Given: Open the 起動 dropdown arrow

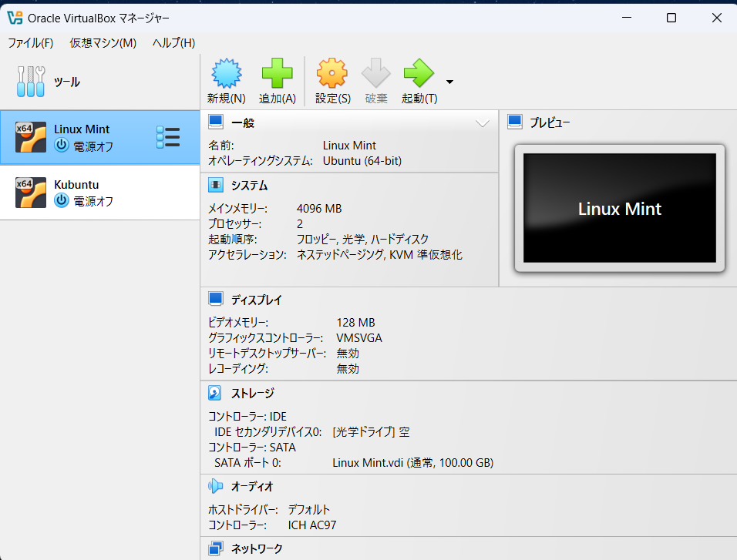Looking at the screenshot, I should 449,81.
